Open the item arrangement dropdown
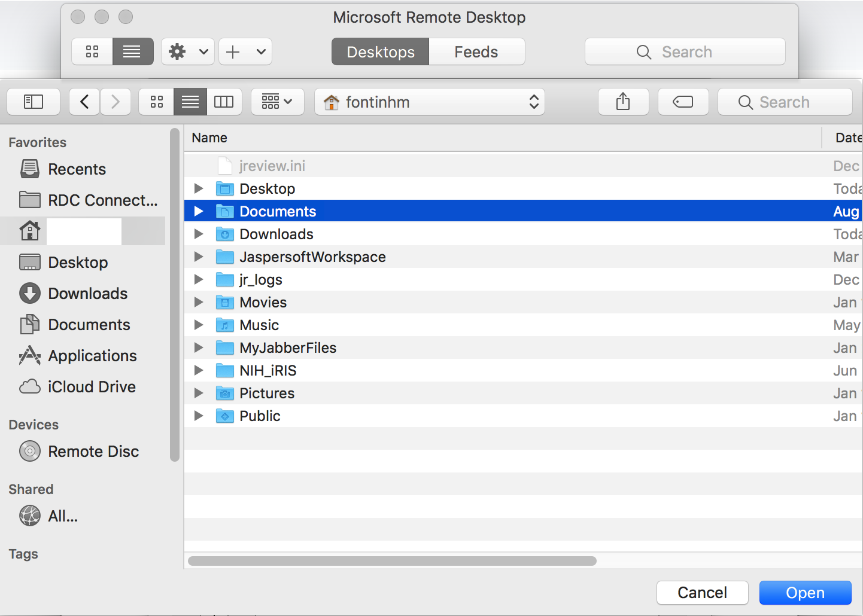 point(278,102)
